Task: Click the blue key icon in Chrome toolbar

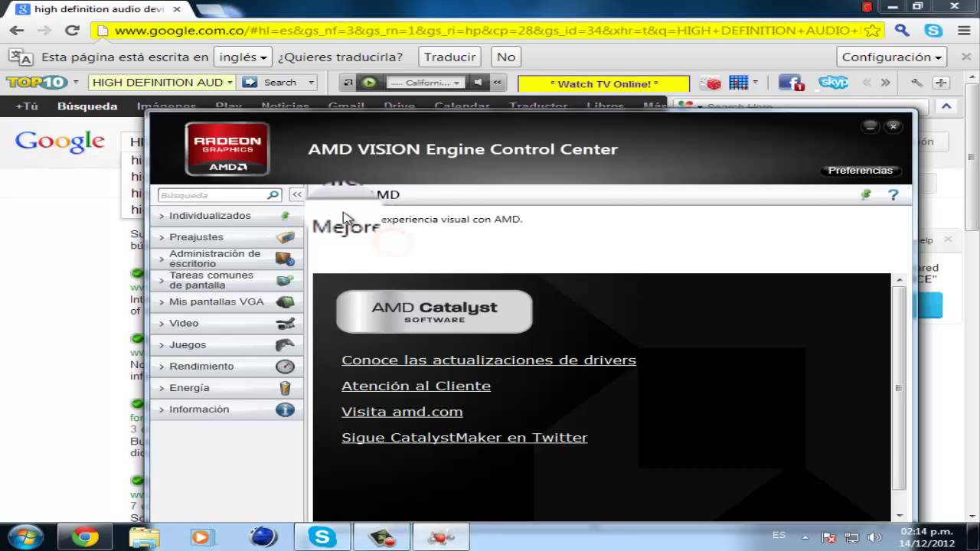Action: click(x=903, y=31)
